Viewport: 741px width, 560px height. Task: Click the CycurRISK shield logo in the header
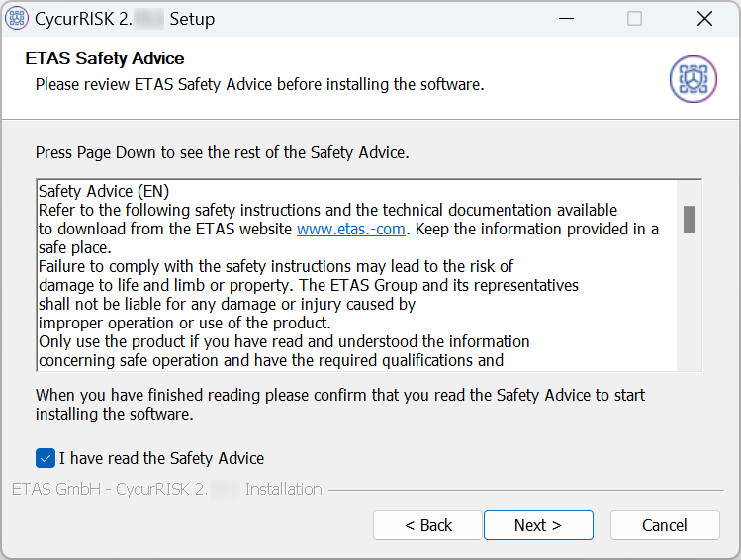pyautogui.click(x=693, y=78)
